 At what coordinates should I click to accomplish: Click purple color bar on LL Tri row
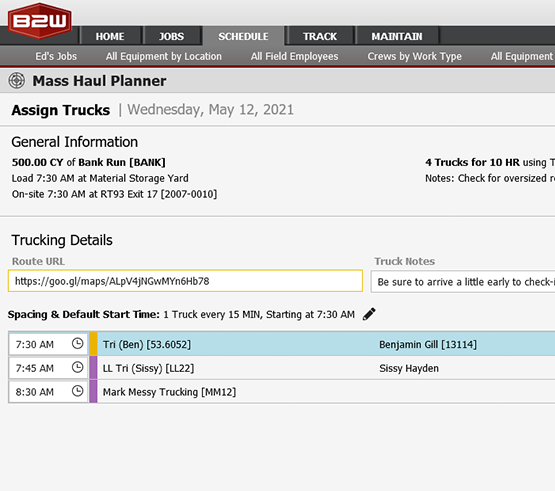coord(93,367)
